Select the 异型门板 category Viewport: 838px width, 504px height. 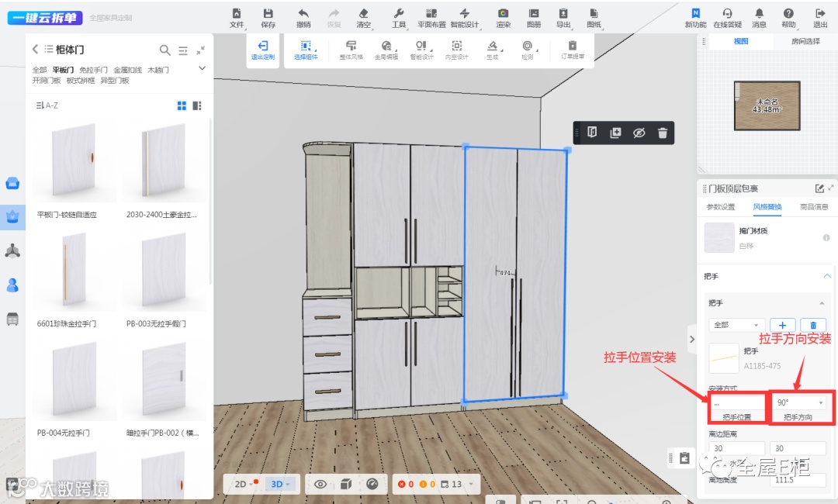[x=115, y=81]
